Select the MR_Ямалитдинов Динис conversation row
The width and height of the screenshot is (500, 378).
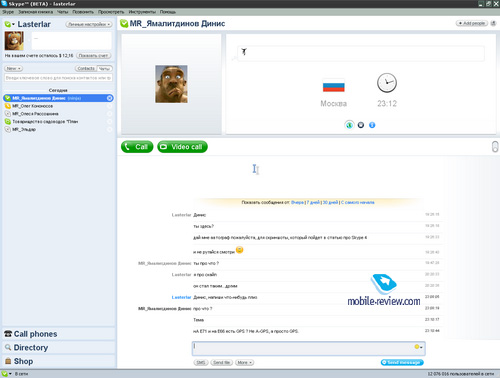[58, 98]
